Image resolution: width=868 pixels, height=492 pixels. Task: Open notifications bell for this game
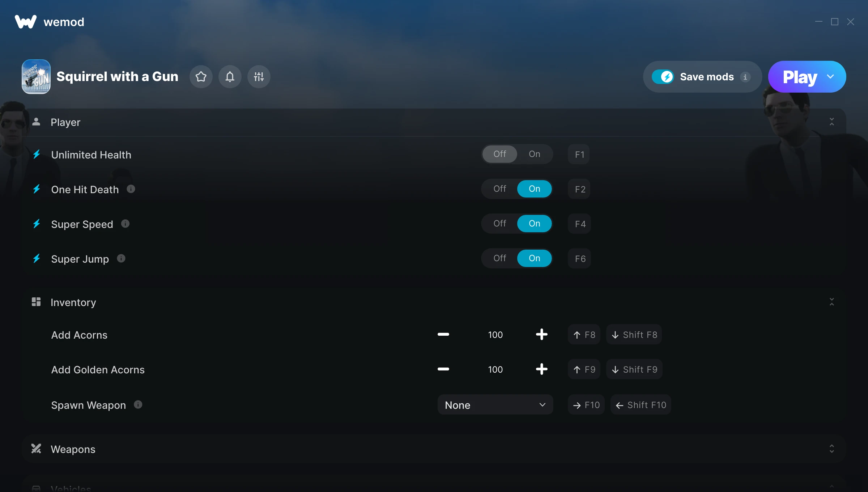click(x=230, y=77)
